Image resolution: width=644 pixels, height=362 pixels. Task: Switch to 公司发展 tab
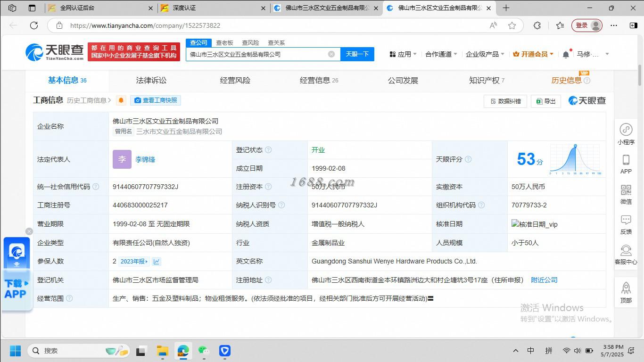(x=403, y=81)
